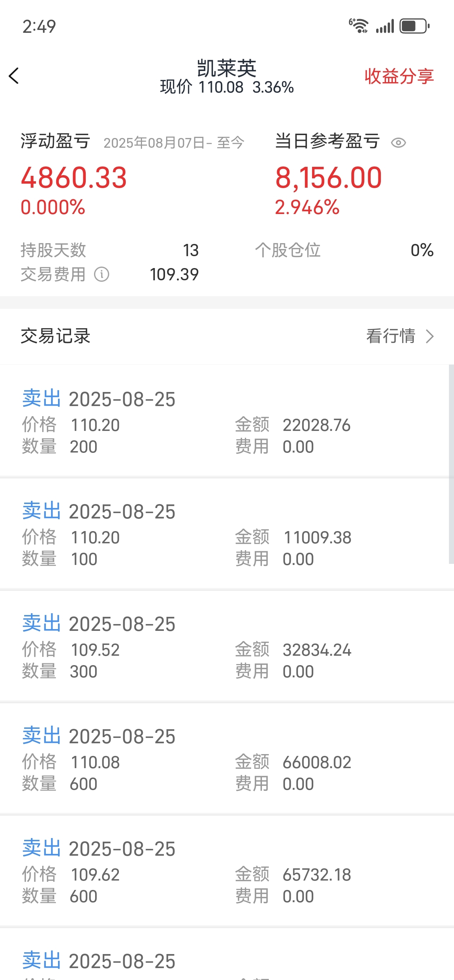The height and width of the screenshot is (980, 454).
Task: Select the sell record with amount 66008.02
Action: pos(227,758)
